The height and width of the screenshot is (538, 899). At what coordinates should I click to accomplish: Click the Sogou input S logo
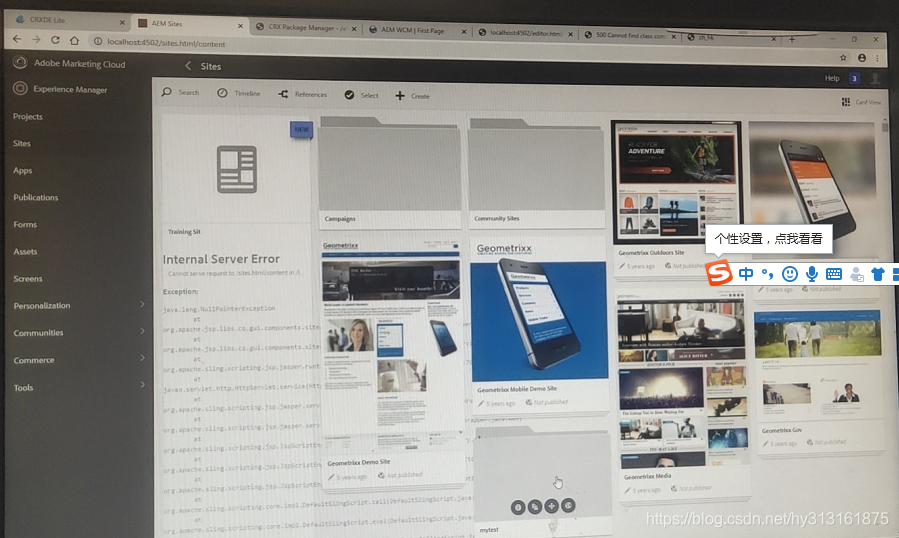[x=719, y=273]
